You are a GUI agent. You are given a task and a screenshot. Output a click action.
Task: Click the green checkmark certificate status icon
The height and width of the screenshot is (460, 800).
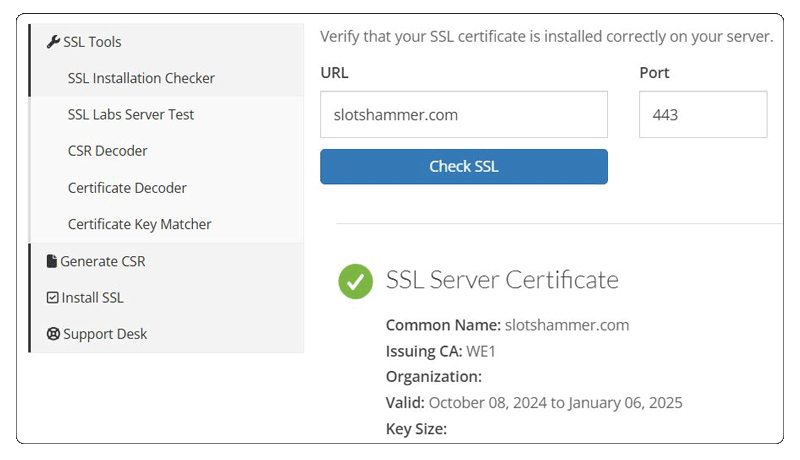(355, 281)
